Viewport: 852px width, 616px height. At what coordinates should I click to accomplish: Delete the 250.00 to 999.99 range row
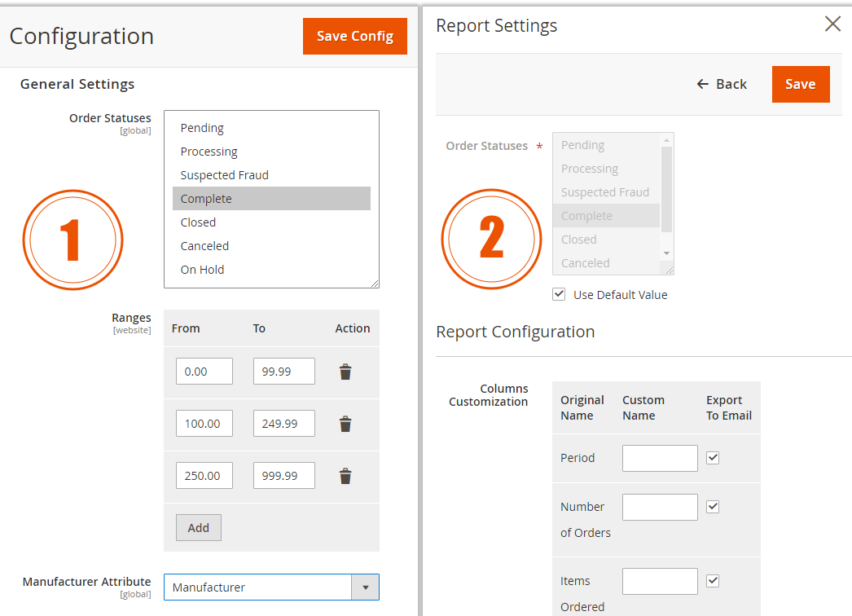pos(345,477)
